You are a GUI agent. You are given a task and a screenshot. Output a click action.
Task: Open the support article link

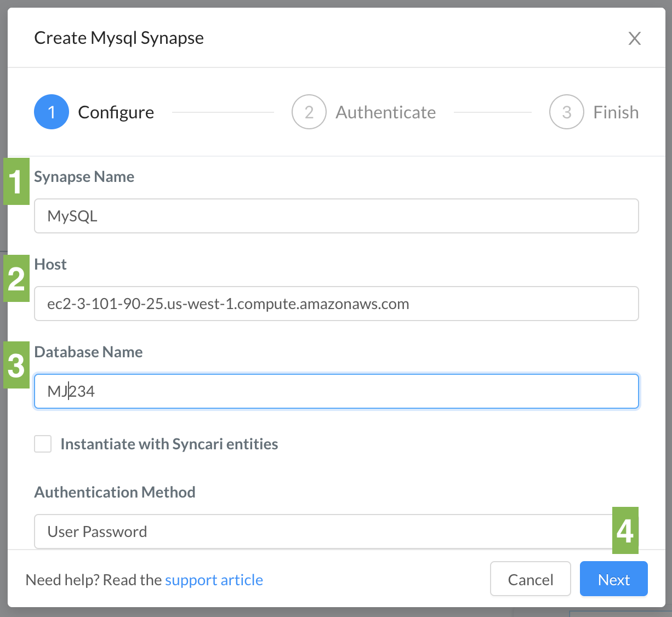click(x=214, y=580)
